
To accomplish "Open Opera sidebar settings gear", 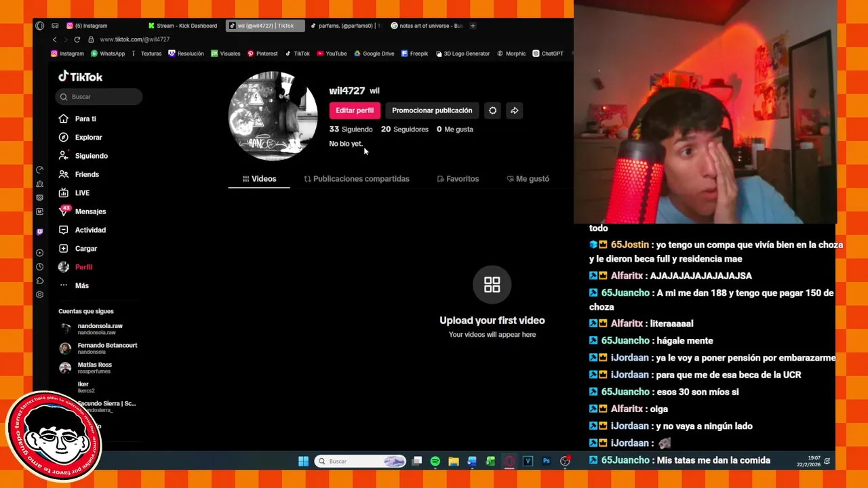I will click(39, 295).
